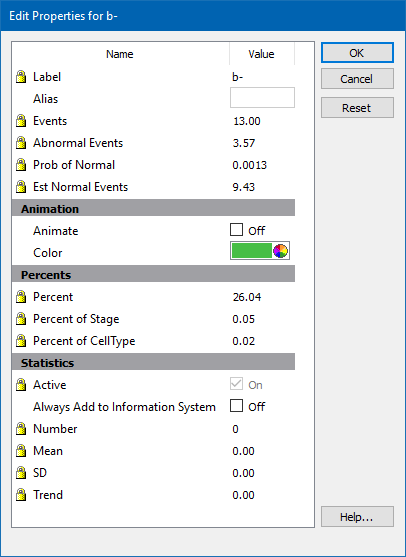Collapse the Animation section header
Image resolution: width=406 pixels, height=557 pixels.
point(153,209)
